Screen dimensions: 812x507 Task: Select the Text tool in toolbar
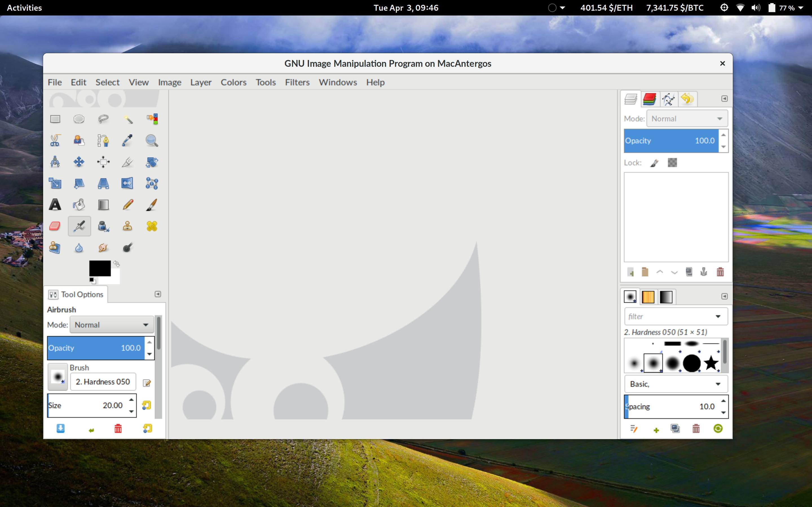(54, 204)
